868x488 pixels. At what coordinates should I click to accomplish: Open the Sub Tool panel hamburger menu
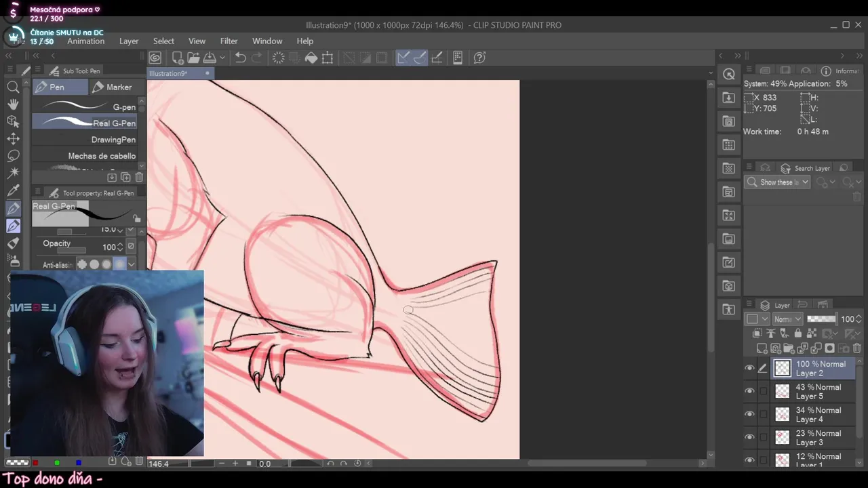tap(38, 70)
